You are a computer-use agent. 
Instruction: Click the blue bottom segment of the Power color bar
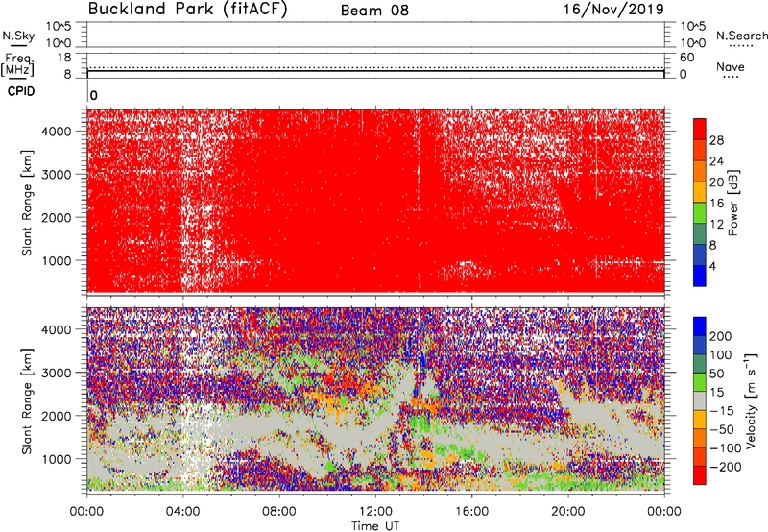click(x=700, y=276)
